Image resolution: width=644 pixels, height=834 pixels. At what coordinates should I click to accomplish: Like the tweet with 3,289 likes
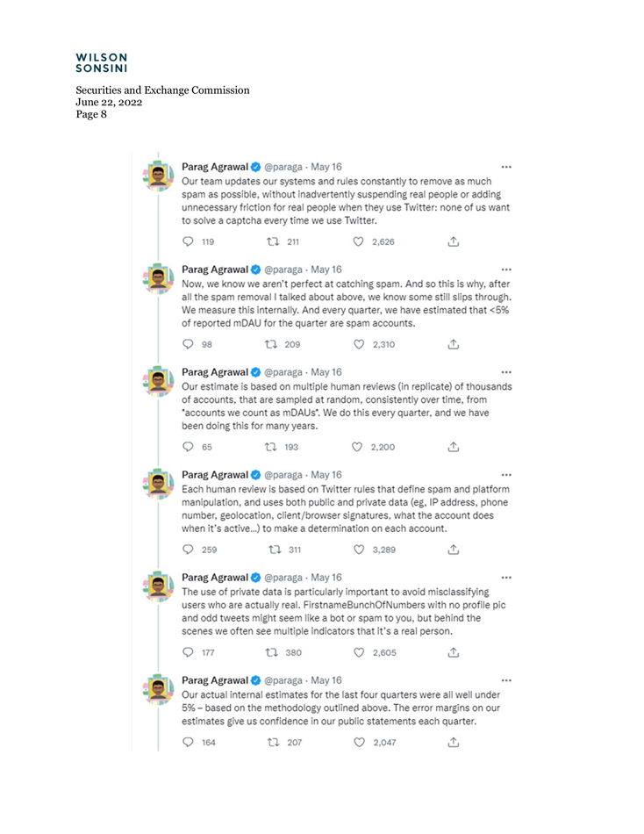tap(358, 550)
